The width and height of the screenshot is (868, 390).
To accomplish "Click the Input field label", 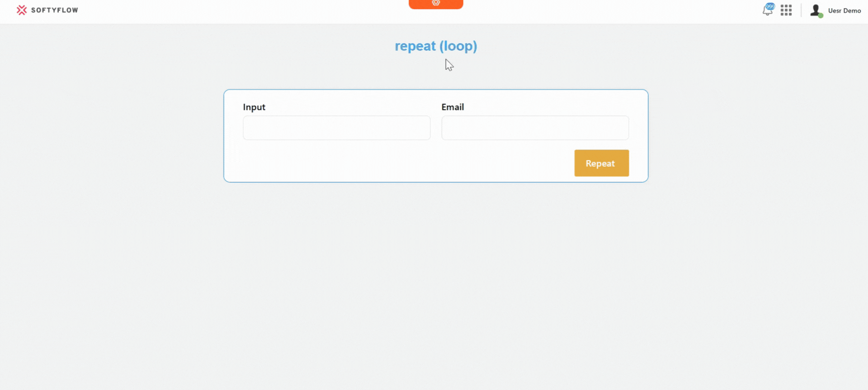I will pos(254,107).
